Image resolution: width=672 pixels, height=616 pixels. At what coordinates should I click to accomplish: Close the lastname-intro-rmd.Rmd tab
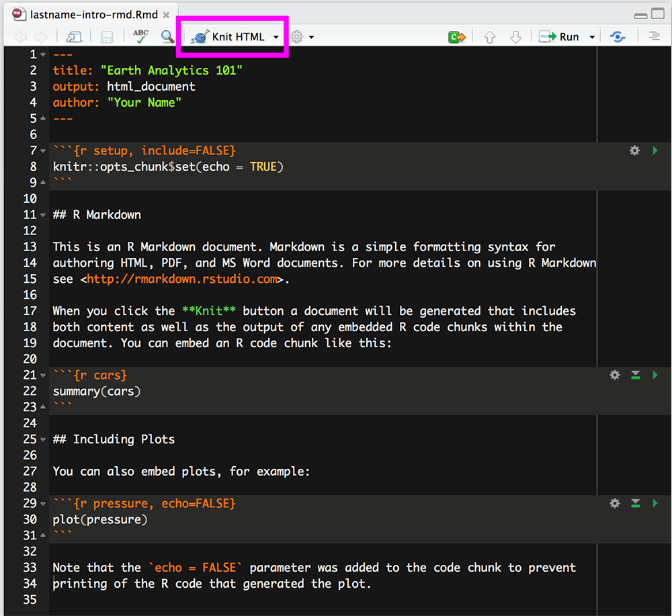click(x=166, y=15)
